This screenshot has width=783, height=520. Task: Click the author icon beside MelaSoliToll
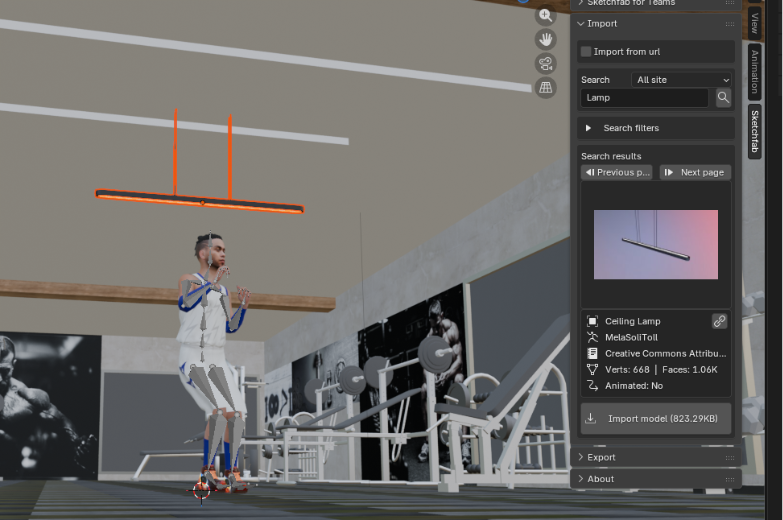click(592, 337)
